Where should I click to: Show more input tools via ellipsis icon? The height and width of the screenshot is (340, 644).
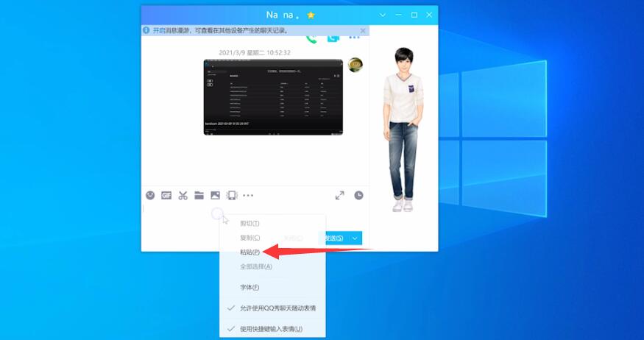point(248,196)
